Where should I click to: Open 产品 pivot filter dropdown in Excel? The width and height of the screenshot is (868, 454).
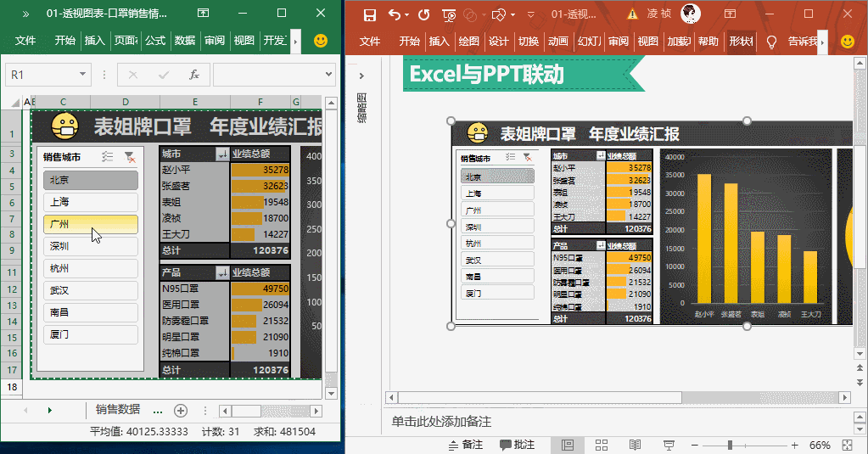[222, 272]
